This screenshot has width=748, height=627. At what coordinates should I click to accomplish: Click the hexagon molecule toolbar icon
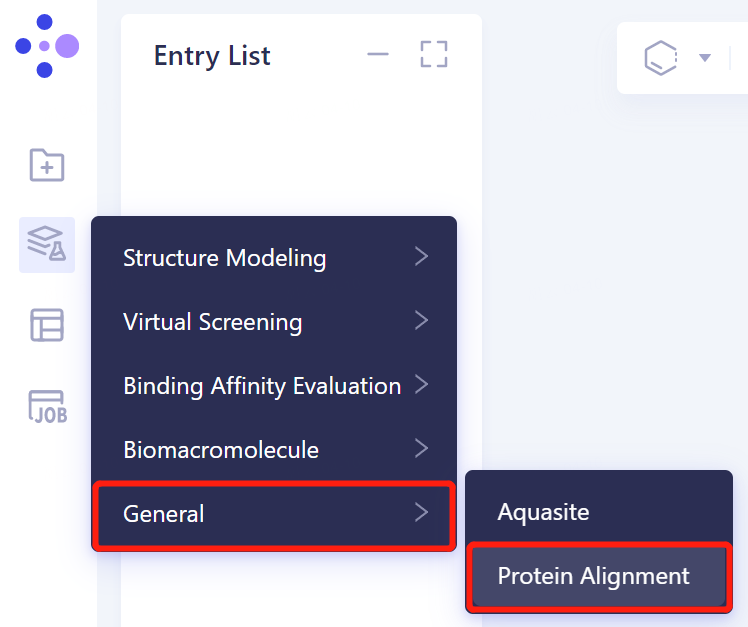[661, 57]
